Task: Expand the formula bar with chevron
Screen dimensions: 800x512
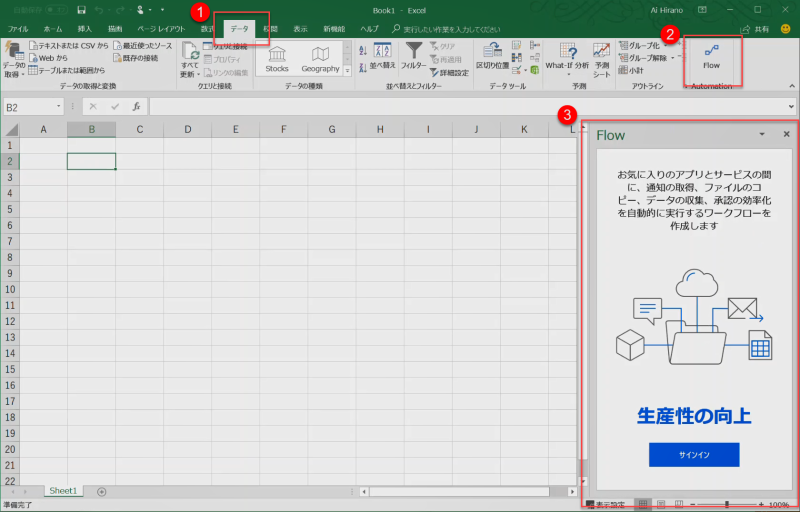Action: [x=791, y=107]
